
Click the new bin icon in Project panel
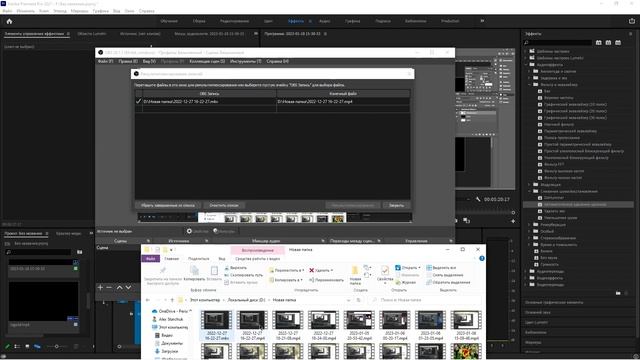point(80,252)
